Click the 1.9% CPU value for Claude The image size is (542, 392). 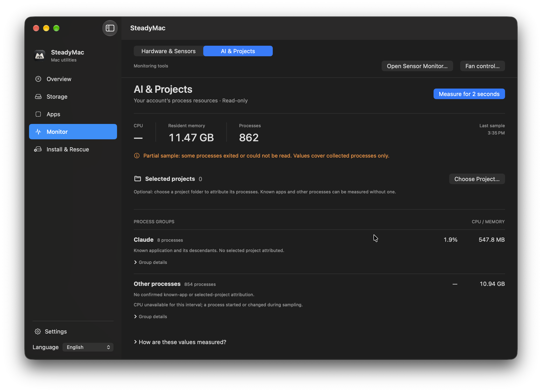point(450,240)
